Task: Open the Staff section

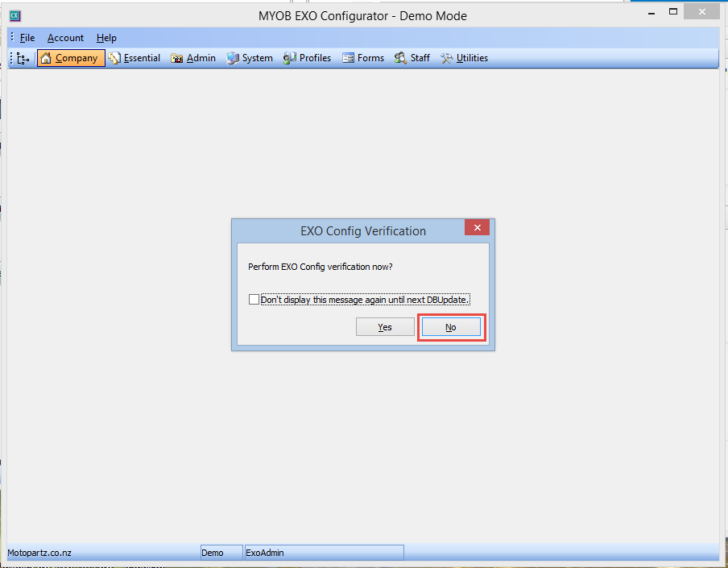Action: coord(412,58)
